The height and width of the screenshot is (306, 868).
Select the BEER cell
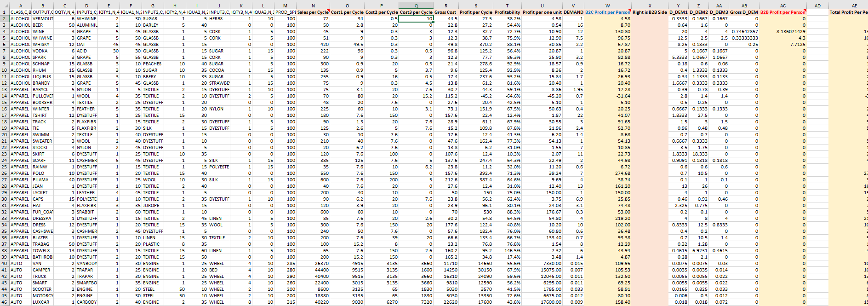pos(43,25)
